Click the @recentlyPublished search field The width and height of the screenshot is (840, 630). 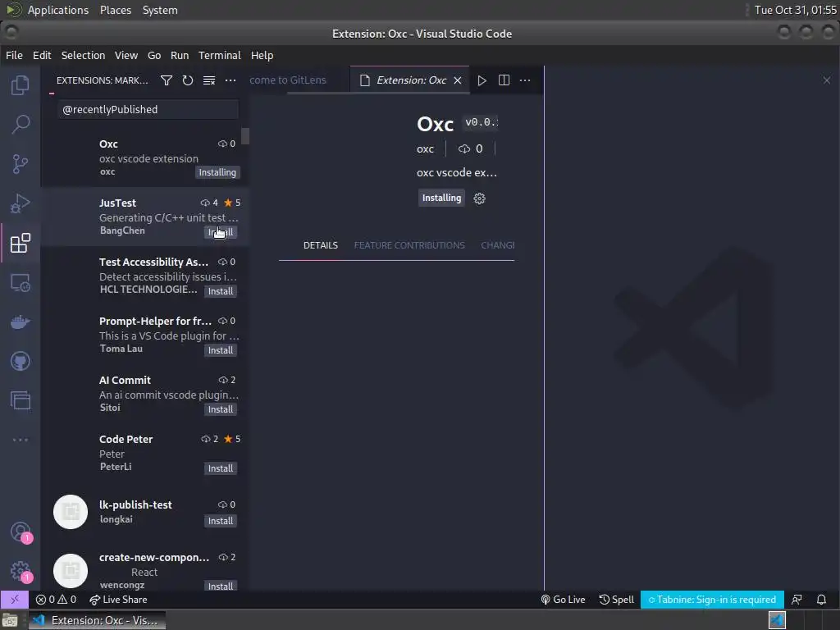point(148,109)
